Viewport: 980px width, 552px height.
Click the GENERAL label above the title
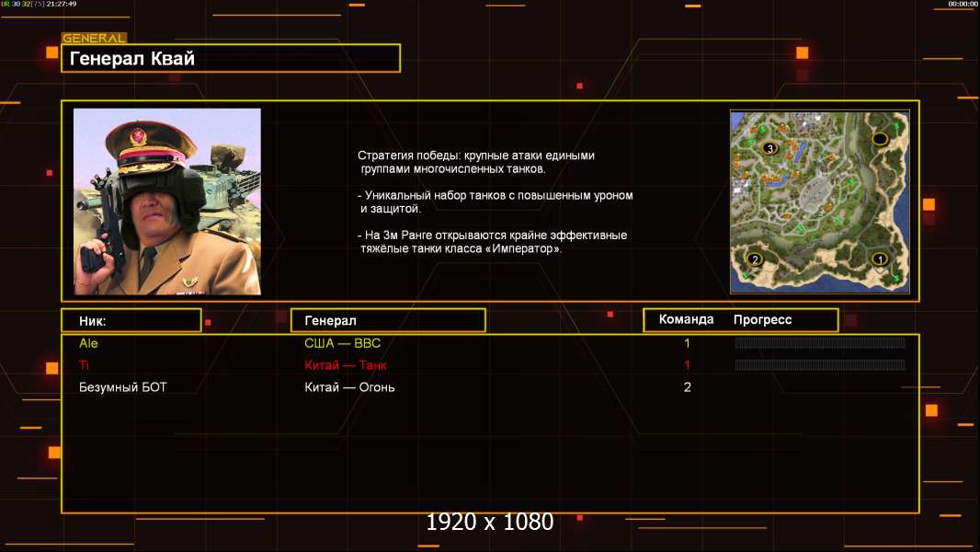(94, 38)
